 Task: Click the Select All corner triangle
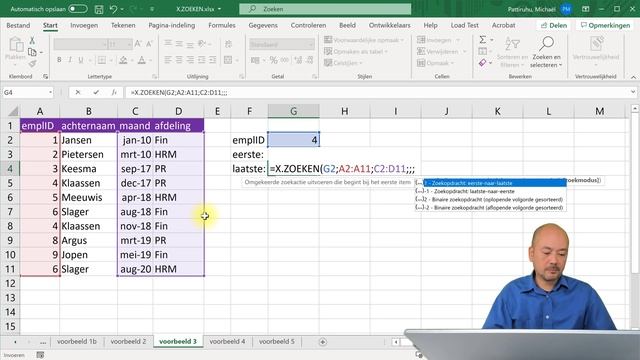[x=13, y=111]
